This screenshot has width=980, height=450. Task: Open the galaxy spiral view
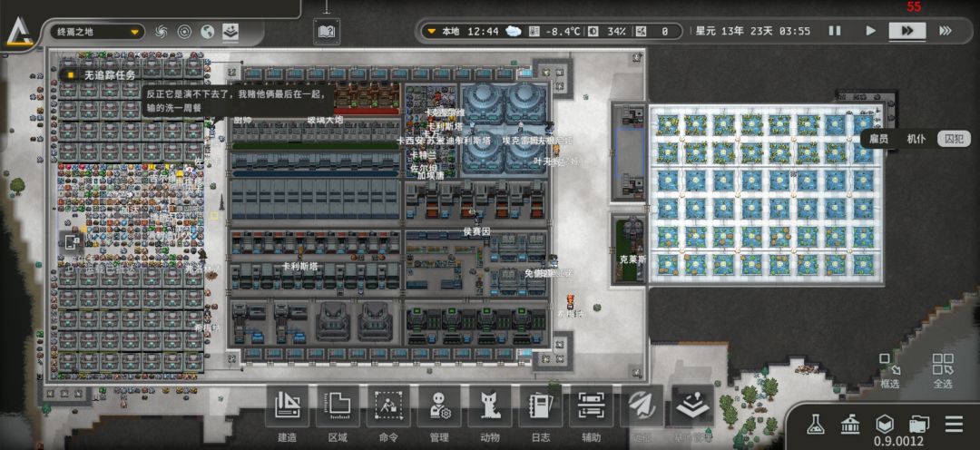click(x=162, y=31)
